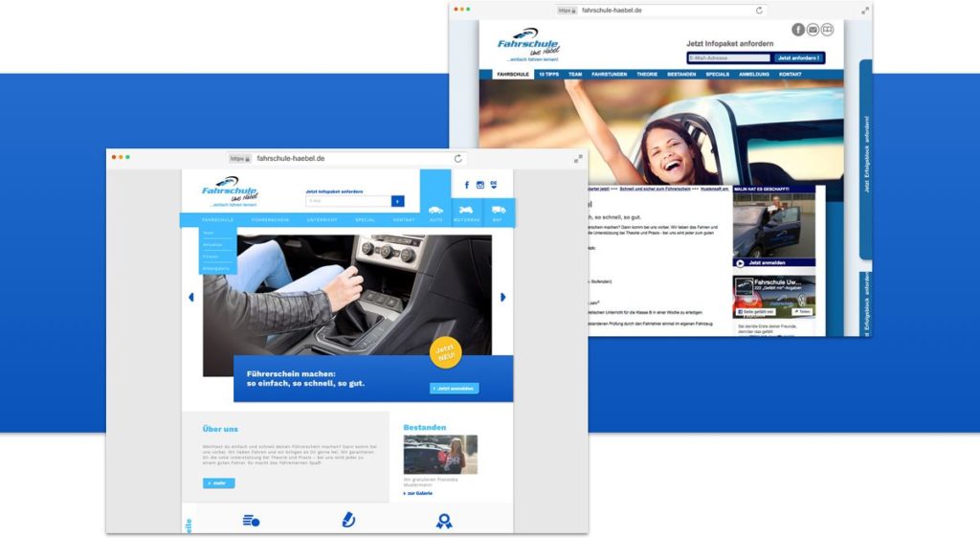Click Fahrschule logo in back window
This screenshot has width=980, height=538.
[528, 45]
